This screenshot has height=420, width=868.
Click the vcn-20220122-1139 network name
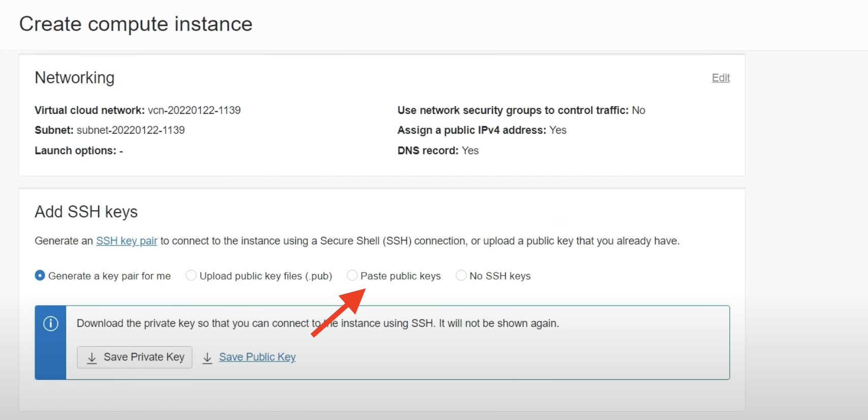[x=194, y=110]
